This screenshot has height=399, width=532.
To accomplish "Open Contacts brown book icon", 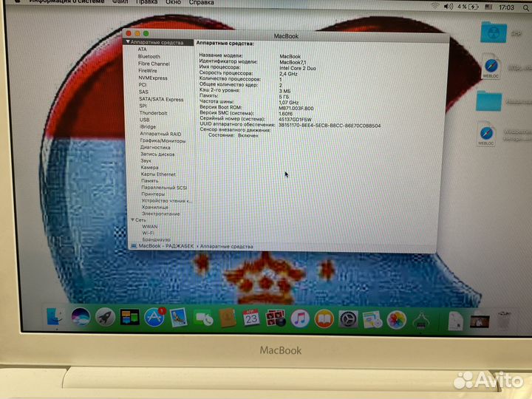I will [228, 318].
